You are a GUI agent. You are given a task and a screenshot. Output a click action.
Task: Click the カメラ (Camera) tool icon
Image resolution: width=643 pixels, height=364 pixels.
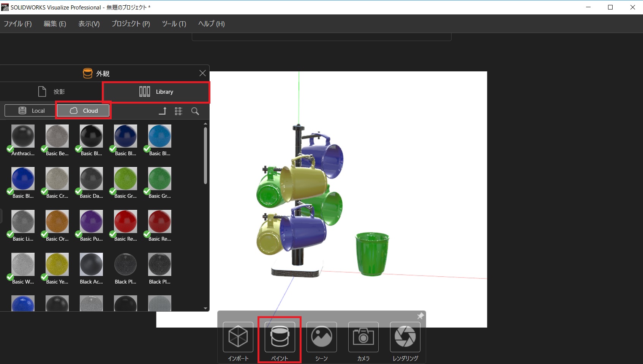pyautogui.click(x=363, y=337)
